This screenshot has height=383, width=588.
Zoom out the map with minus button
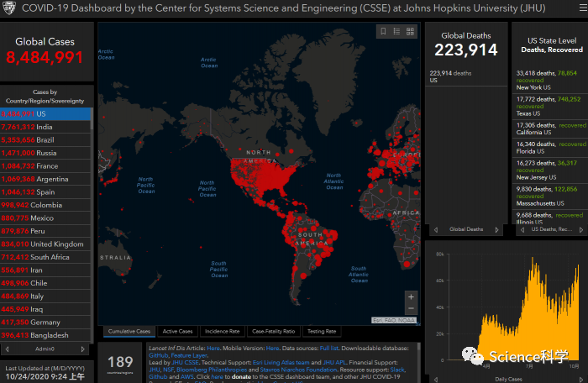[x=411, y=308]
